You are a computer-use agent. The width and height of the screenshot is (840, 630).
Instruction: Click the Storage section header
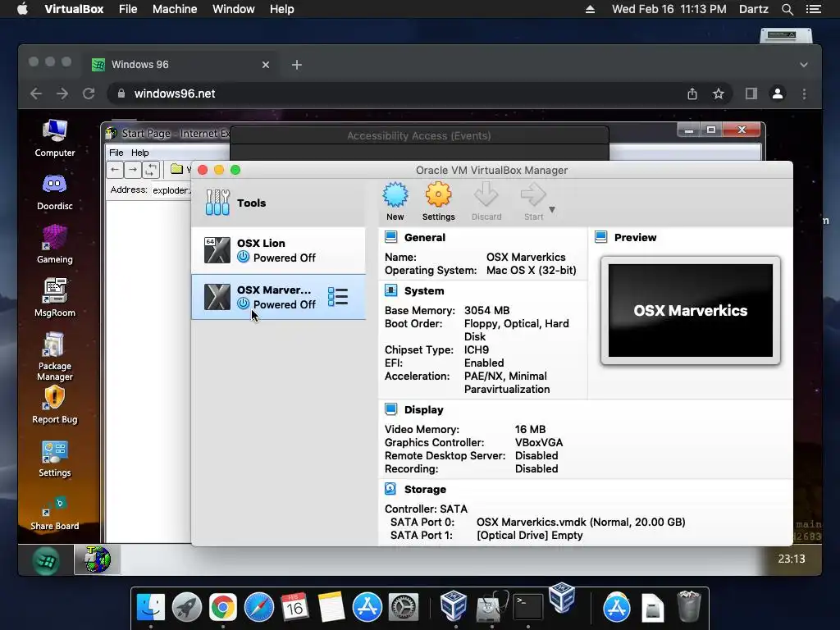(425, 489)
